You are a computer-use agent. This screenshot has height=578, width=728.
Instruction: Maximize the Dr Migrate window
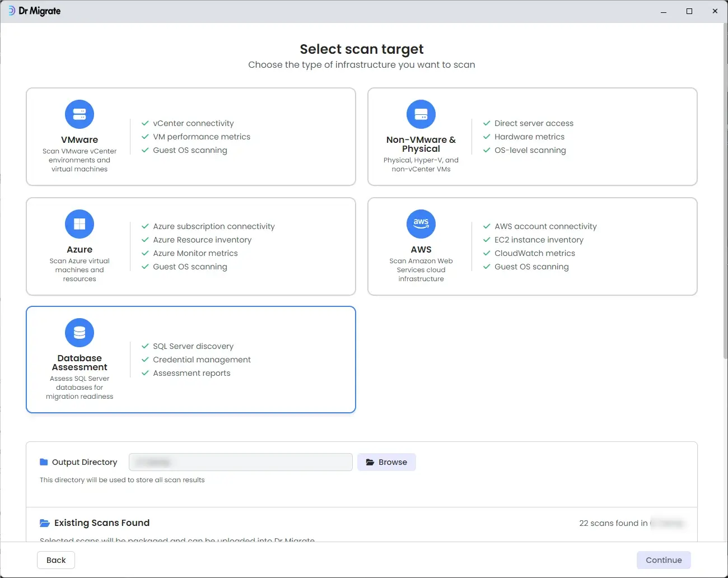click(689, 11)
